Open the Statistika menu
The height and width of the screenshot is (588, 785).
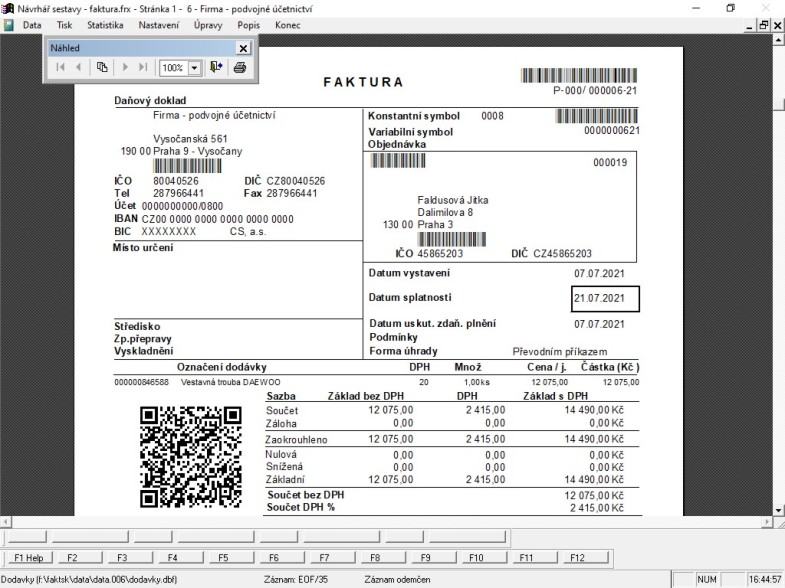[x=105, y=25]
